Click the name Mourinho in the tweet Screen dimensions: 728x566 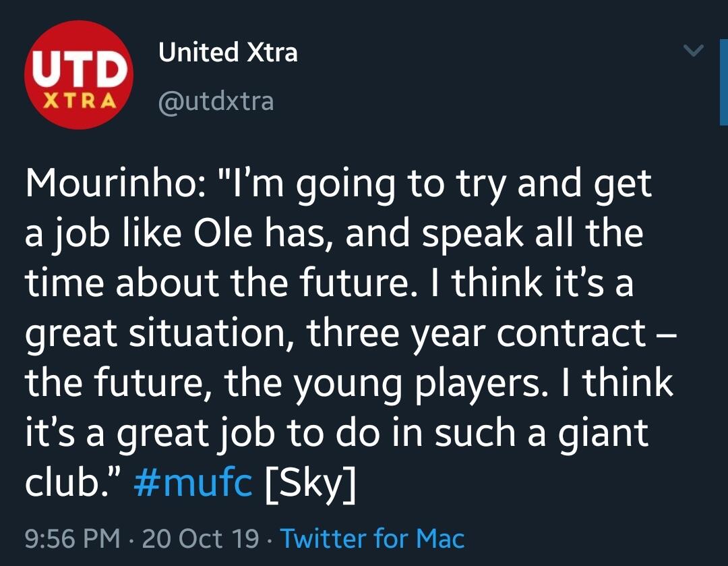108,184
